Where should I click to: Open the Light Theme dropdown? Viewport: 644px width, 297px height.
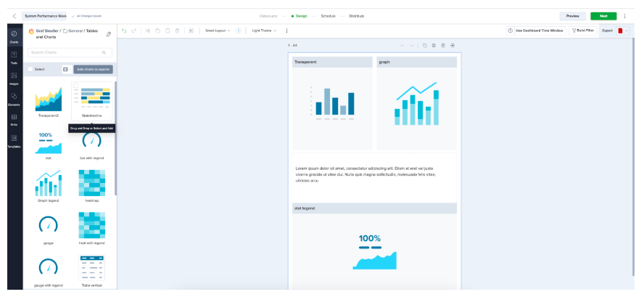coord(263,30)
